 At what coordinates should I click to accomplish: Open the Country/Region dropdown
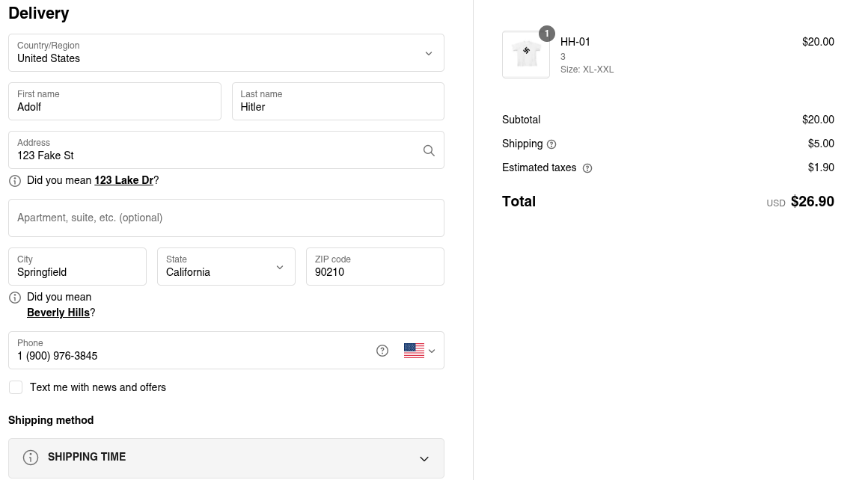click(226, 53)
